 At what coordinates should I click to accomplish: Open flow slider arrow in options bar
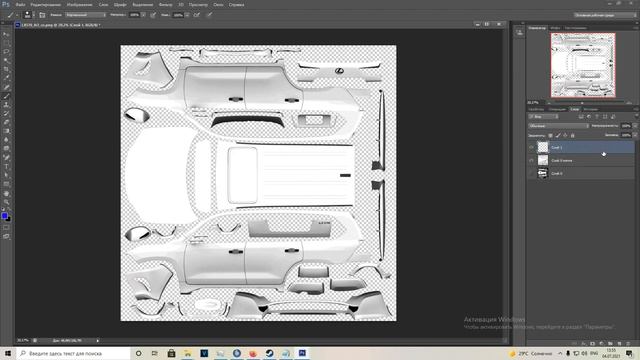[x=187, y=15]
